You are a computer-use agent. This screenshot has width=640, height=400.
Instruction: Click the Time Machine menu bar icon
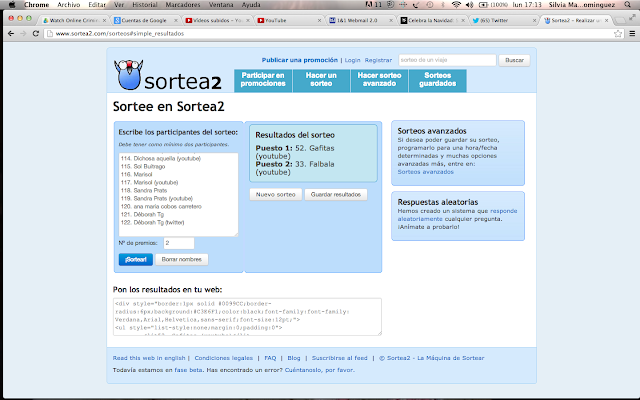click(x=429, y=4)
